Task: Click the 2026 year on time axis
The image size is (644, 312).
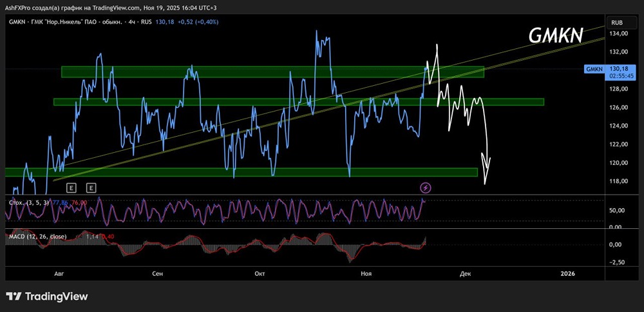Action: pos(567,274)
